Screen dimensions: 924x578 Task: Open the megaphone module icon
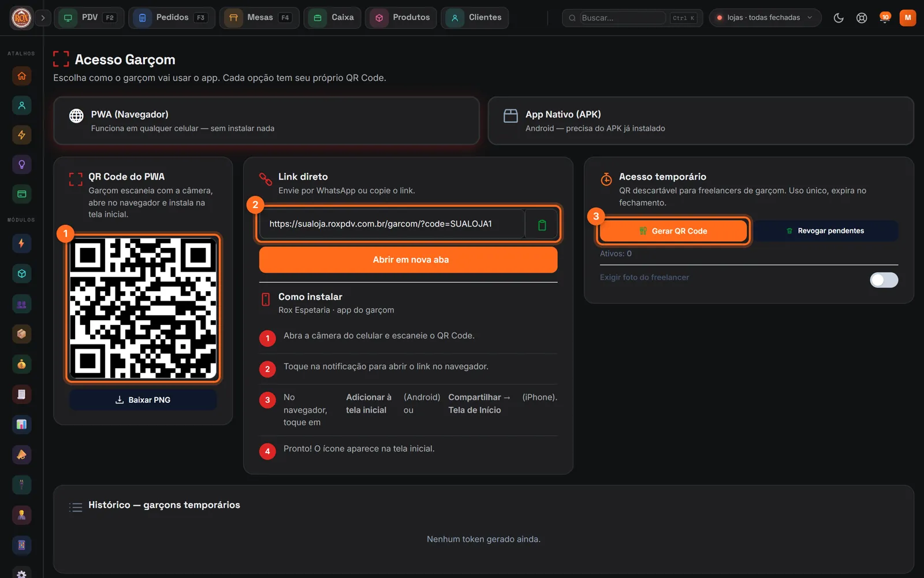[x=21, y=454]
